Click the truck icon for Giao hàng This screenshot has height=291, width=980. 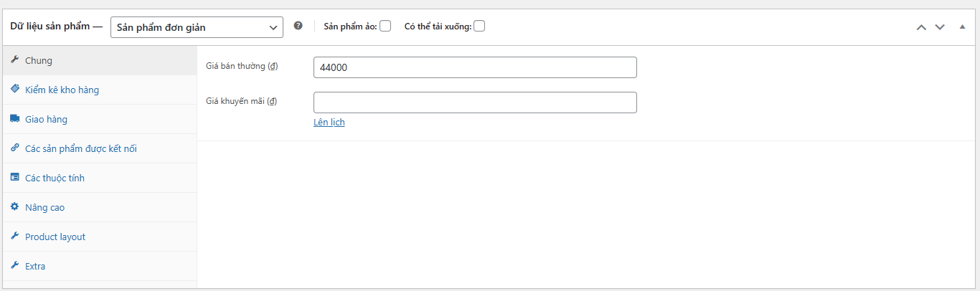coord(14,119)
